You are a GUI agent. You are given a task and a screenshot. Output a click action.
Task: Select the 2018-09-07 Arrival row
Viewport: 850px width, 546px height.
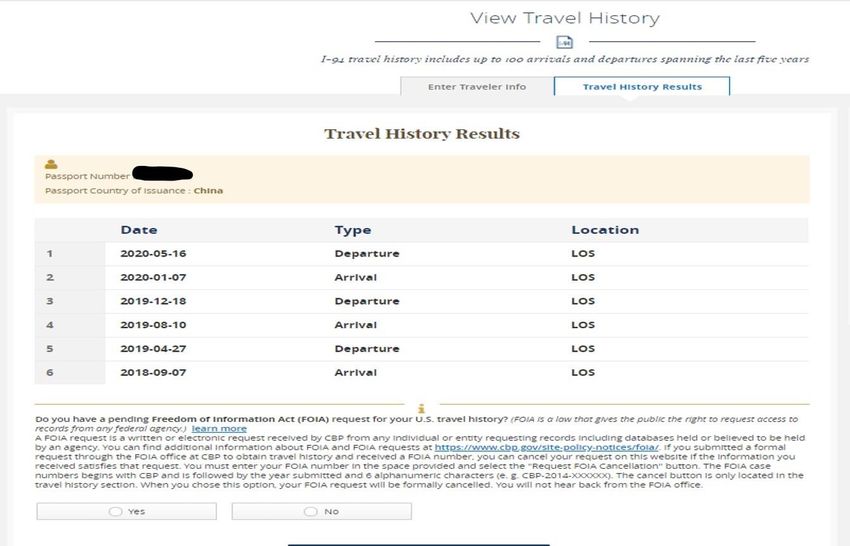click(x=421, y=372)
